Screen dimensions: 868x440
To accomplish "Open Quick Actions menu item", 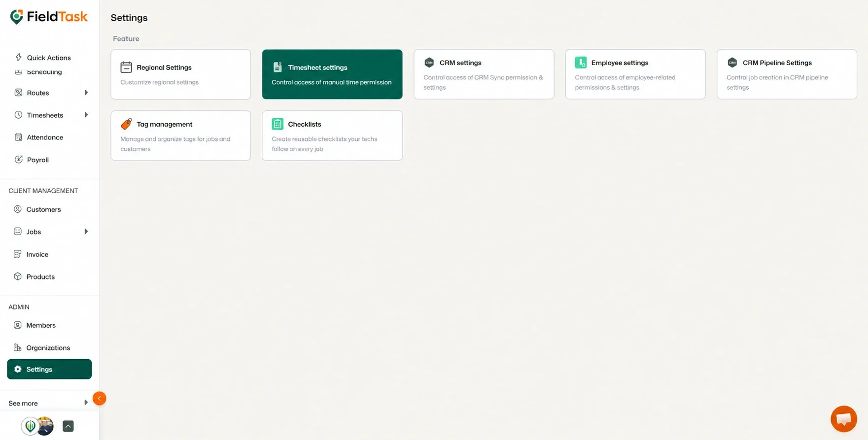I will pos(49,57).
